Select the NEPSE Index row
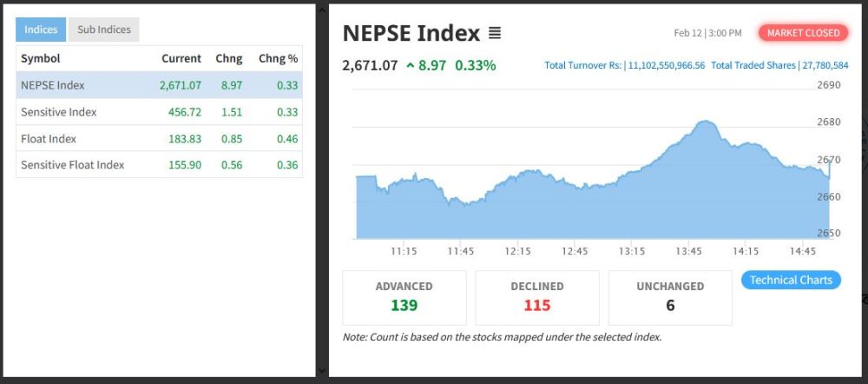Viewport: 868px width, 384px height. click(x=159, y=85)
